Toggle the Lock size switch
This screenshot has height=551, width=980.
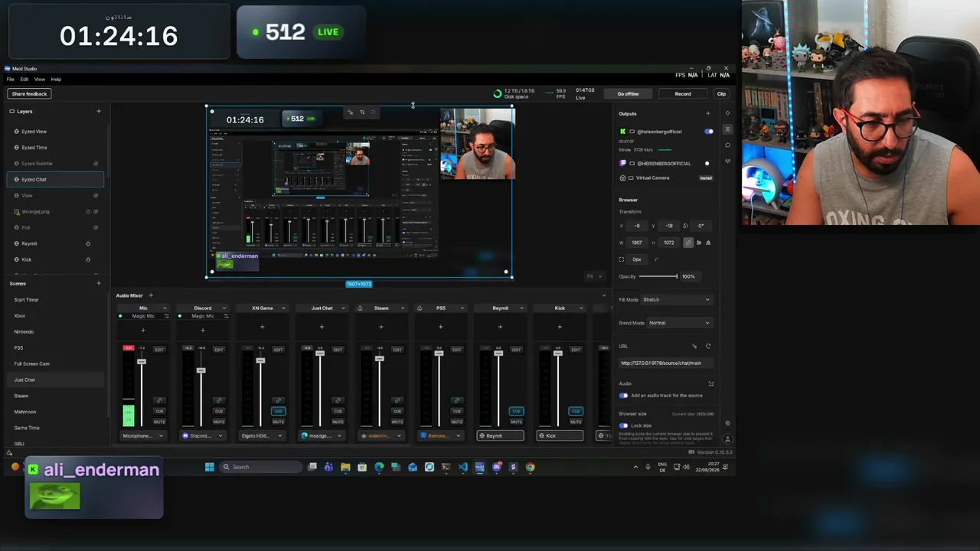click(623, 425)
